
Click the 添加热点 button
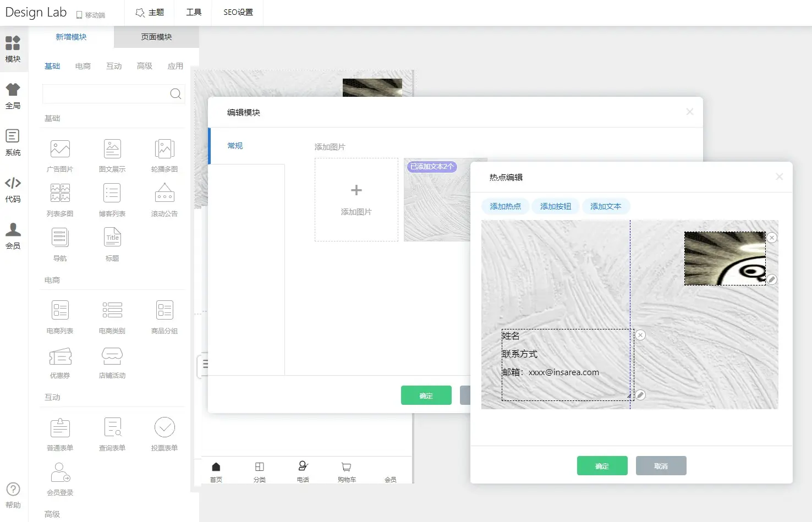(505, 206)
